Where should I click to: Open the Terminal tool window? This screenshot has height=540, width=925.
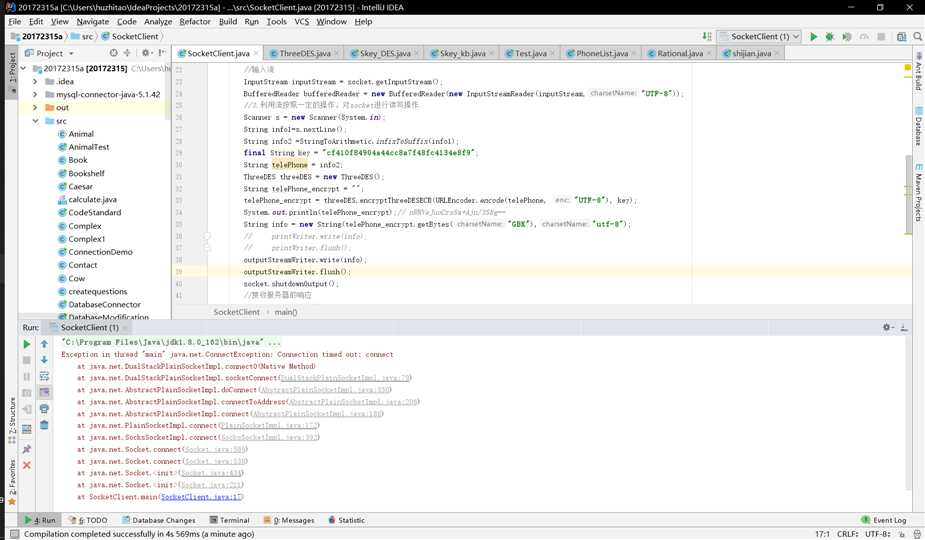(229, 521)
